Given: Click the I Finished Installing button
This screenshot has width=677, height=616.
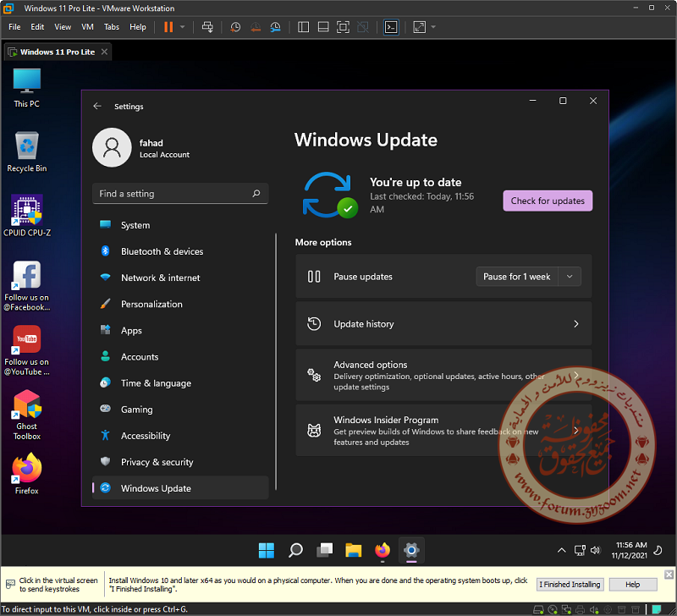Looking at the screenshot, I should [570, 585].
